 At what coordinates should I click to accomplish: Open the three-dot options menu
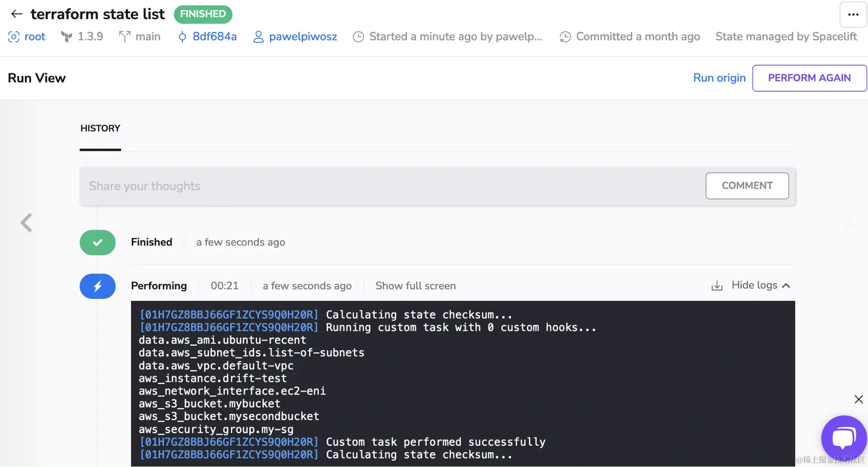point(852,15)
